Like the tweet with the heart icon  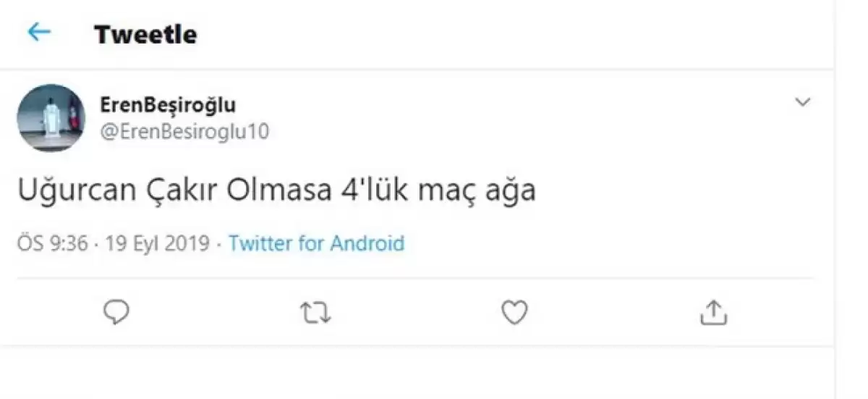point(514,312)
